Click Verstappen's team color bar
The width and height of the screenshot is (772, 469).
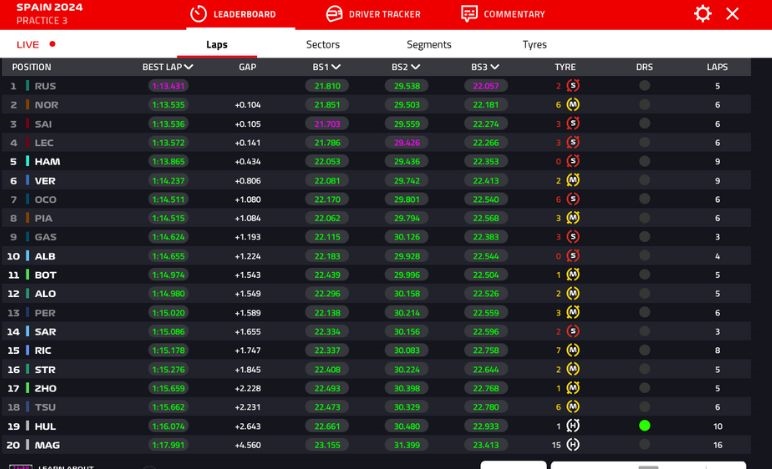coord(28,181)
